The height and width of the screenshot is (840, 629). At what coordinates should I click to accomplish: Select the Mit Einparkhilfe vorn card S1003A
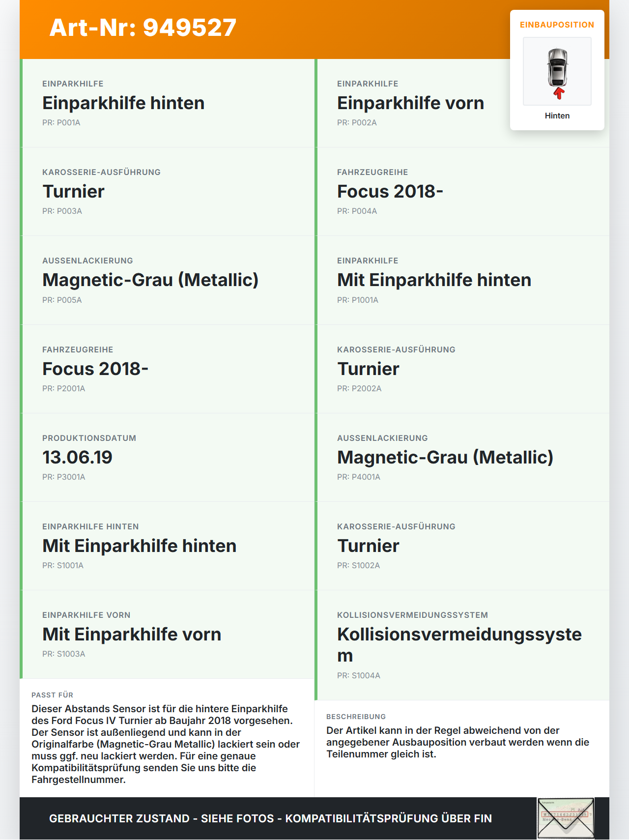[167, 635]
